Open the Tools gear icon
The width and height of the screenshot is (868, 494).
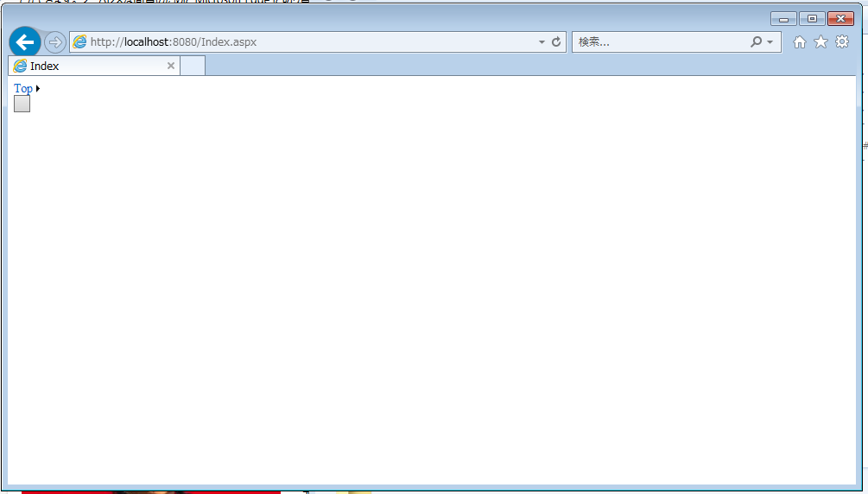(x=842, y=42)
